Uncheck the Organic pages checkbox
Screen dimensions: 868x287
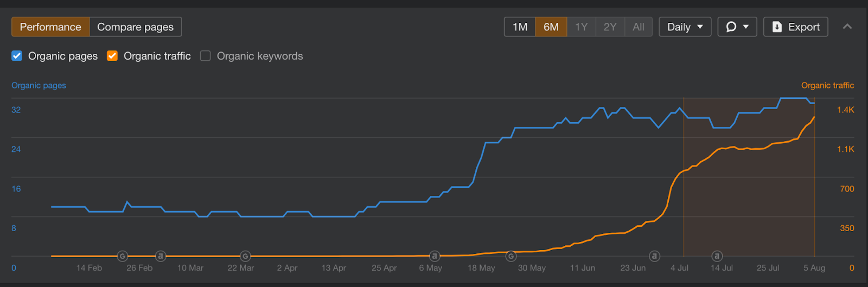pyautogui.click(x=17, y=56)
